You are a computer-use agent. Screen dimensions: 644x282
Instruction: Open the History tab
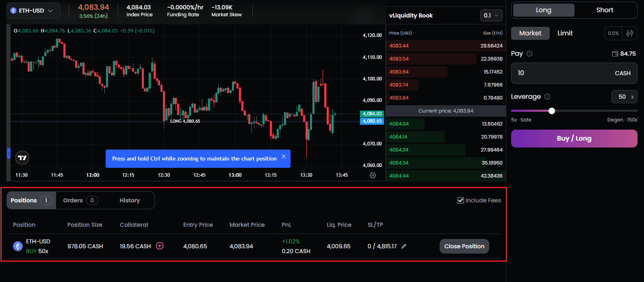[x=130, y=200]
